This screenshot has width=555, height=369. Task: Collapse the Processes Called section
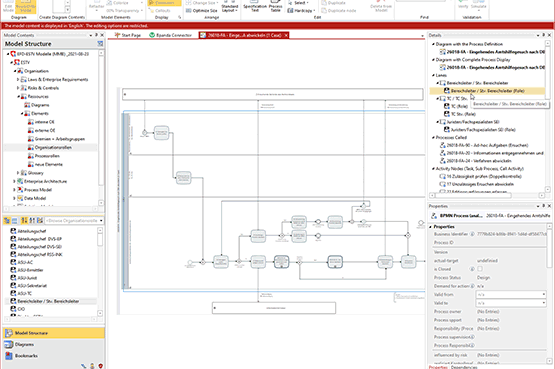click(x=433, y=138)
